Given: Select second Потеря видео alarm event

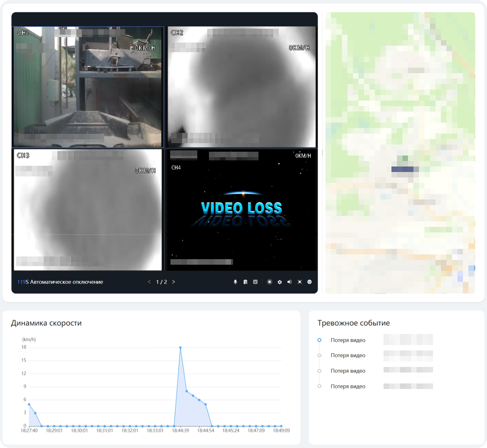Looking at the screenshot, I should click(348, 355).
